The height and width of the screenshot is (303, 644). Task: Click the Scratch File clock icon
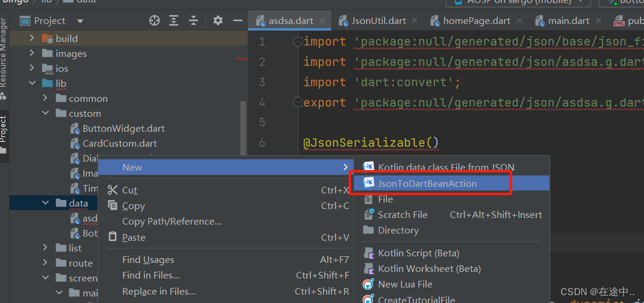click(369, 214)
